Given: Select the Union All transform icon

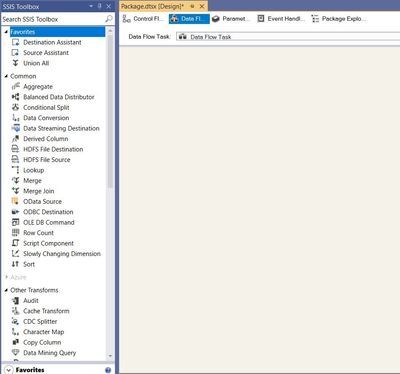Looking at the screenshot, I should 15,63.
